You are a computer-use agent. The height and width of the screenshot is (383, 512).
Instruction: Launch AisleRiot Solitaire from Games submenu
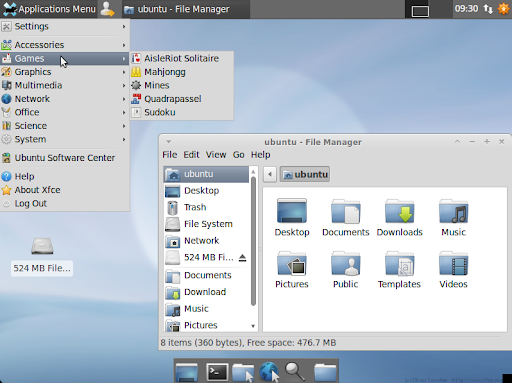[x=181, y=58]
